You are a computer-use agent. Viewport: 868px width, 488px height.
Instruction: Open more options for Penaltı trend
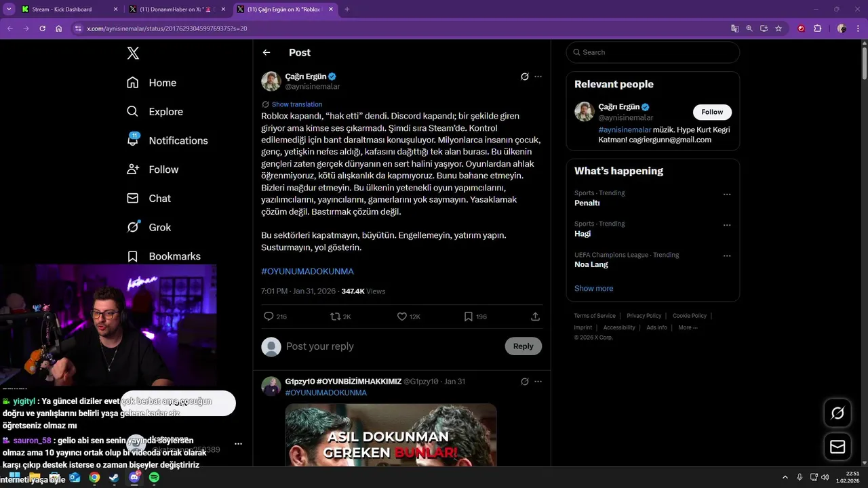point(727,195)
